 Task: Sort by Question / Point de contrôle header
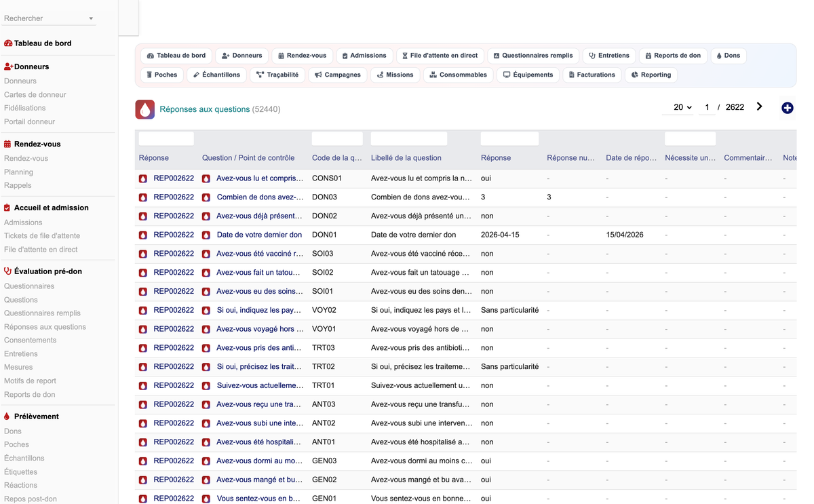point(248,158)
